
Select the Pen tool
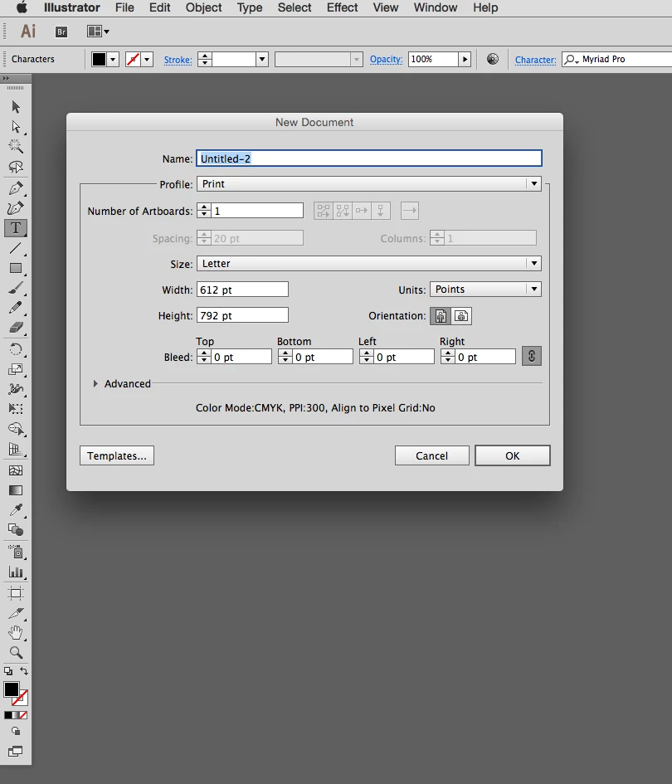[x=16, y=188]
